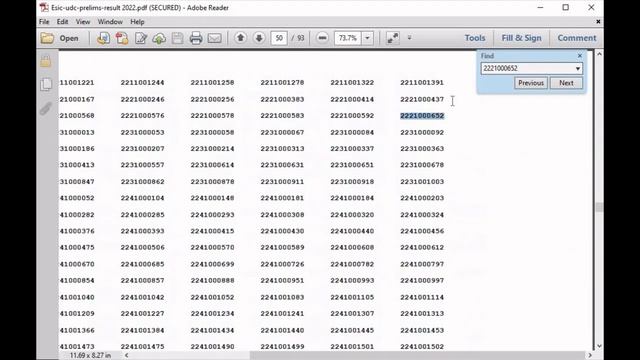This screenshot has height=360, width=640.
Task: Click roll number 2241000104
Action: (142, 198)
